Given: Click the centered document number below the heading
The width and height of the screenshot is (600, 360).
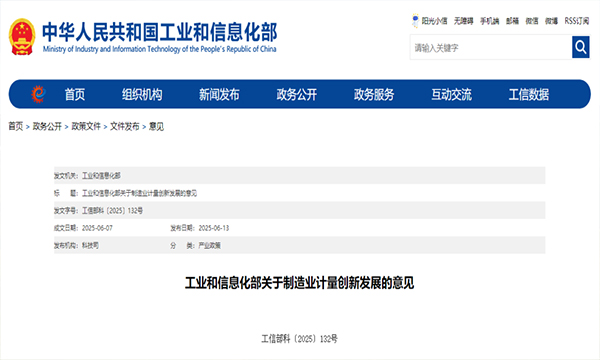Looking at the screenshot, I should (300, 339).
